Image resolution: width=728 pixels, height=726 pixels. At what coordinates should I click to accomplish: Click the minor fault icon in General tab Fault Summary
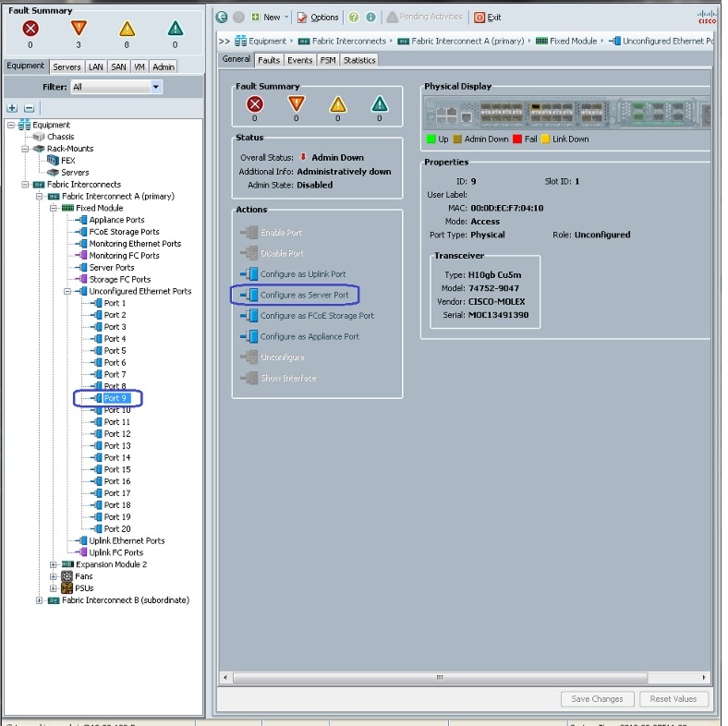pos(338,104)
